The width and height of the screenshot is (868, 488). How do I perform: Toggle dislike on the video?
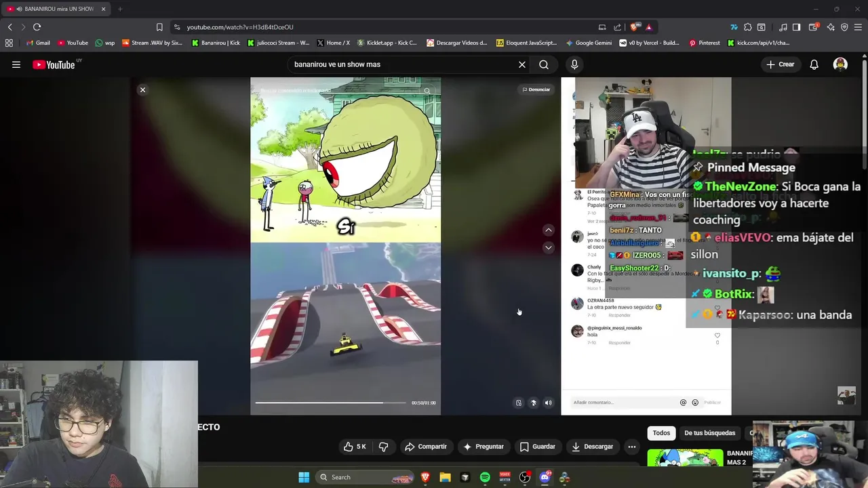click(x=383, y=447)
